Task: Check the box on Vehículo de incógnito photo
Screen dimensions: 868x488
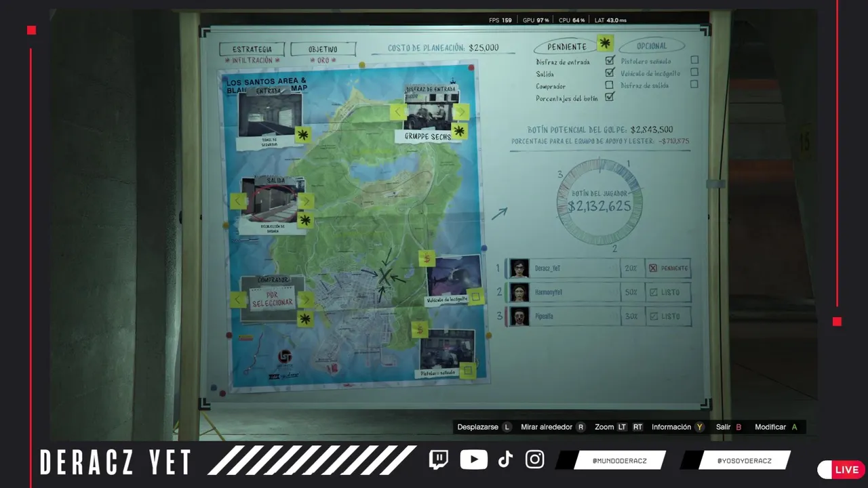Action: (x=475, y=297)
